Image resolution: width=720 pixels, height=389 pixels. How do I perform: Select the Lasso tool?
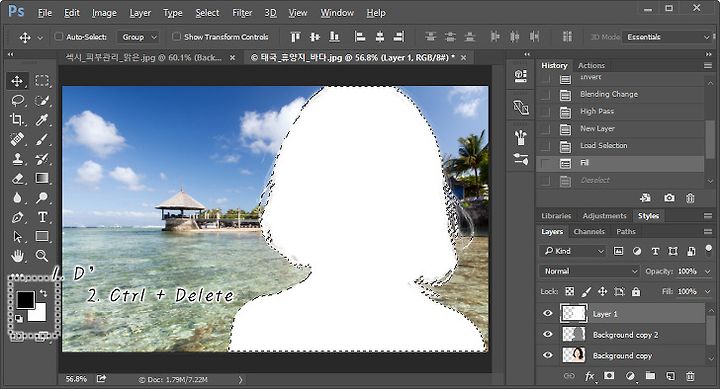[x=17, y=100]
